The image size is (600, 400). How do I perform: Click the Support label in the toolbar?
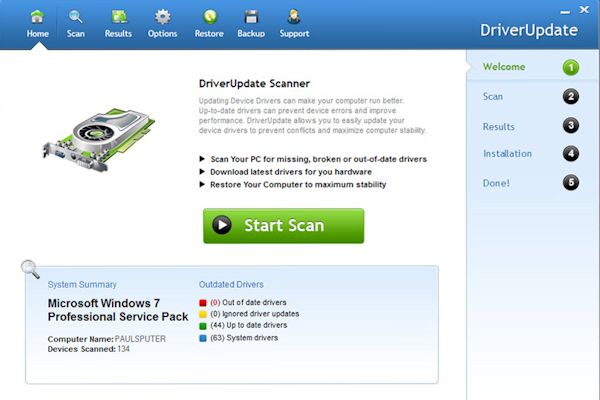tap(294, 34)
